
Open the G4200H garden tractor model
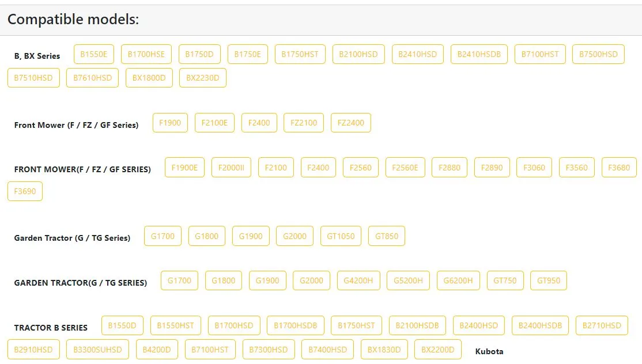click(x=358, y=280)
